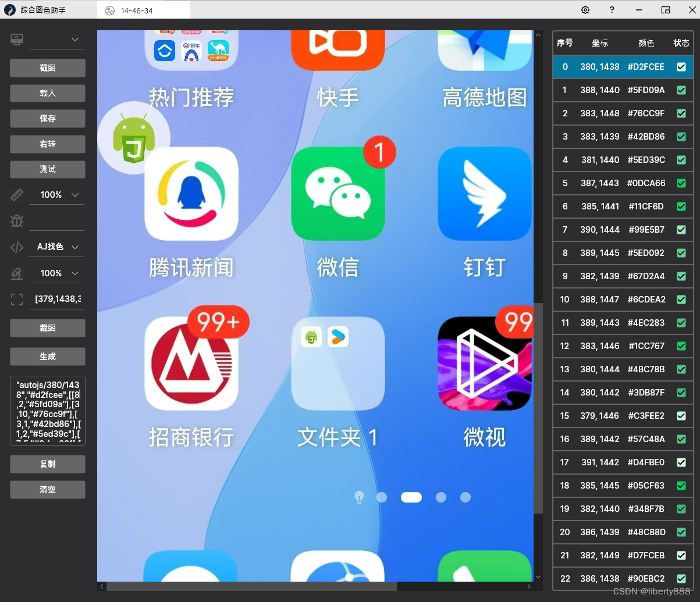Open the 热门推荐 folder icon
This screenshot has width=700, height=602.
[x=191, y=50]
